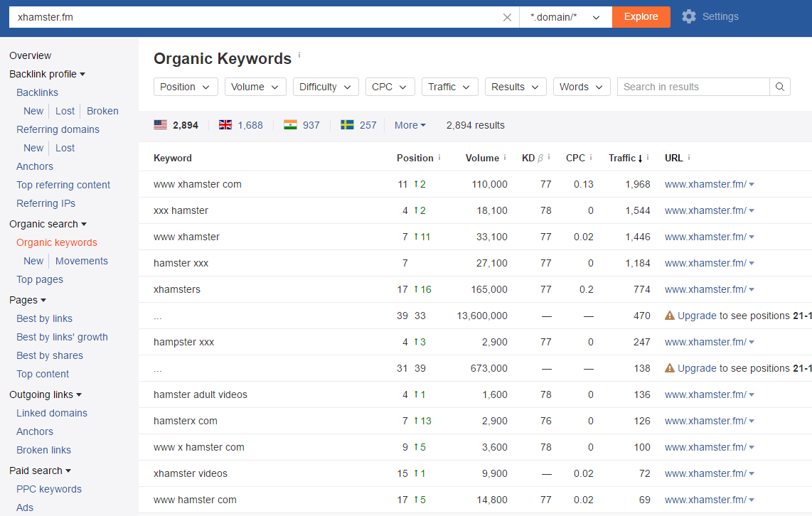This screenshot has width=812, height=516.
Task: Open Top pages report
Action: click(40, 279)
